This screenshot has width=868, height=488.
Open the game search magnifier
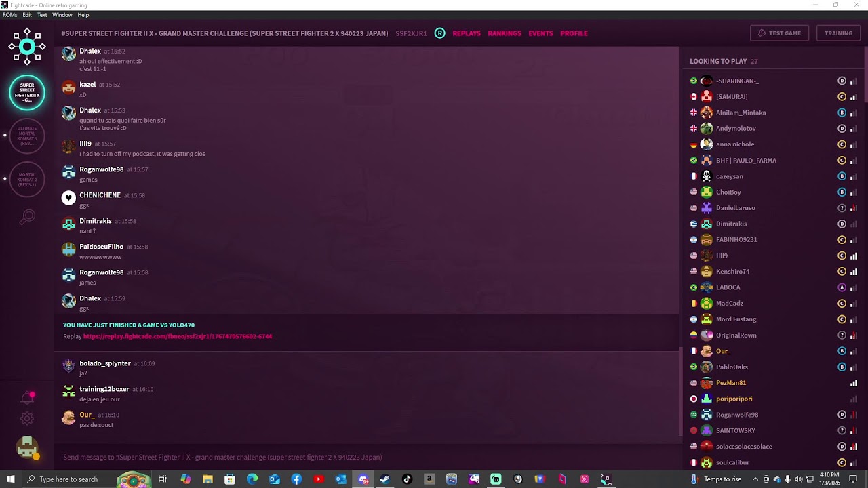click(x=27, y=218)
